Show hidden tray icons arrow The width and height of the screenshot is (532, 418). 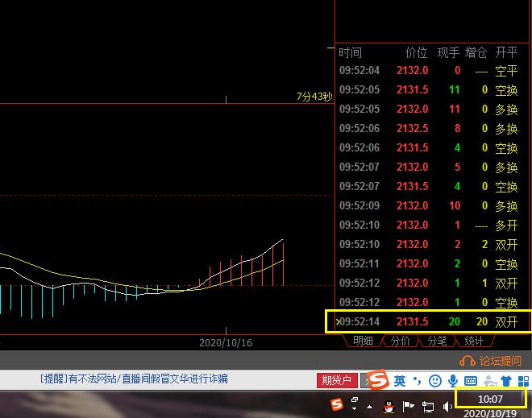(370, 407)
